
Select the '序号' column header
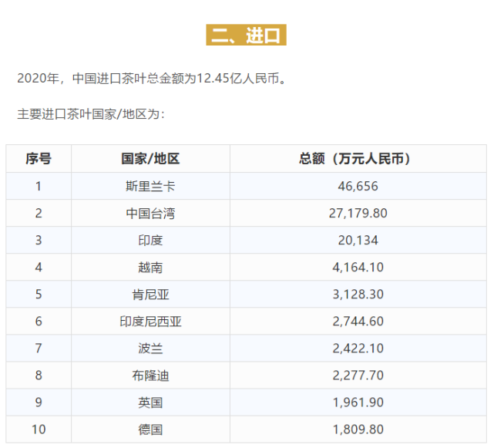click(39, 159)
